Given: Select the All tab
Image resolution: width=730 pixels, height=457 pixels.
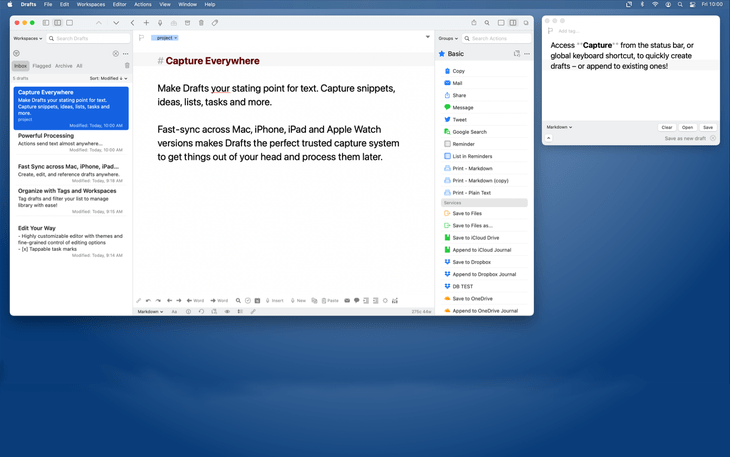Looking at the screenshot, I should (79, 66).
